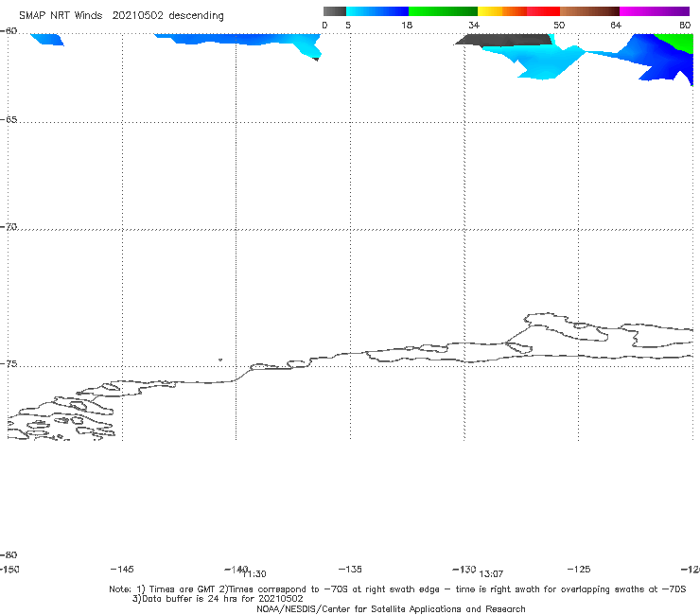Click the '64' label under the color scale
Viewport: 700px width, 615px height.
click(616, 25)
